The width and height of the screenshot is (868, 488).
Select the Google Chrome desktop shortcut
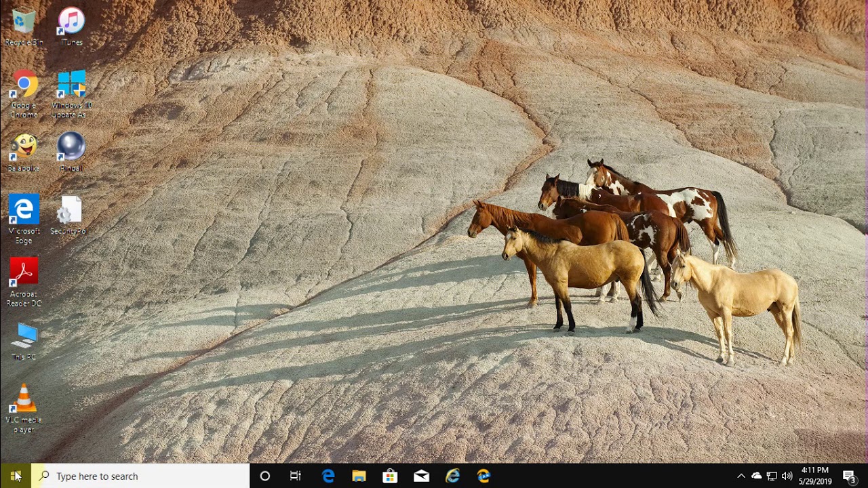24,94
